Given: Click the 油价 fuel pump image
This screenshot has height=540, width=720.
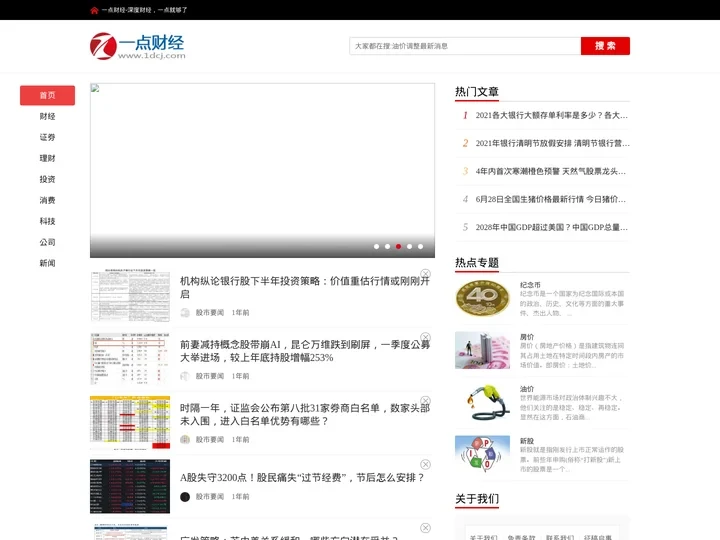Looking at the screenshot, I should (482, 403).
